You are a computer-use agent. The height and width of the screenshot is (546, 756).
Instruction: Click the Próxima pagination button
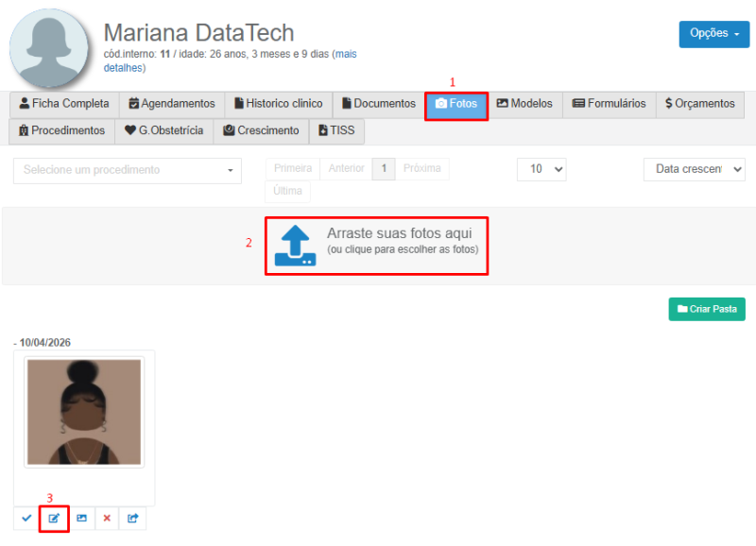click(x=421, y=169)
